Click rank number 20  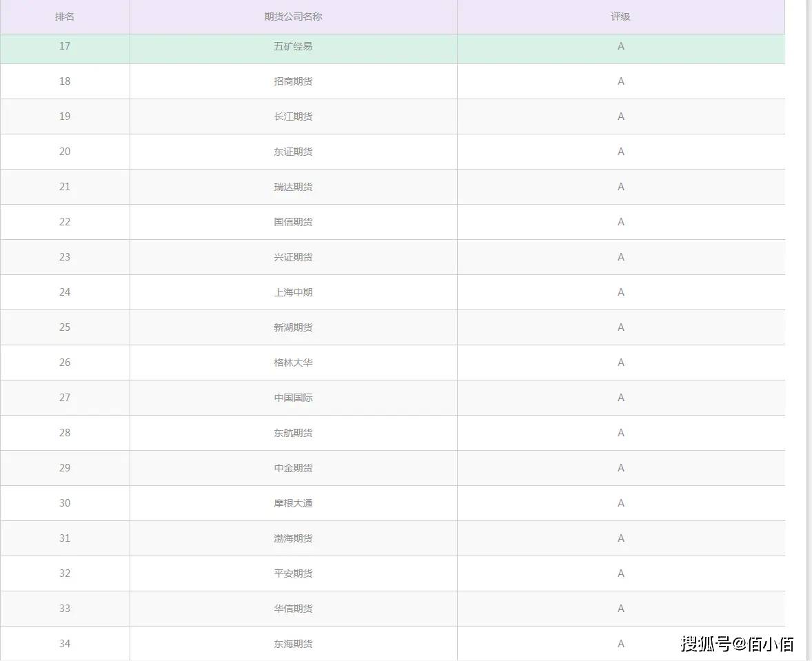65,152
